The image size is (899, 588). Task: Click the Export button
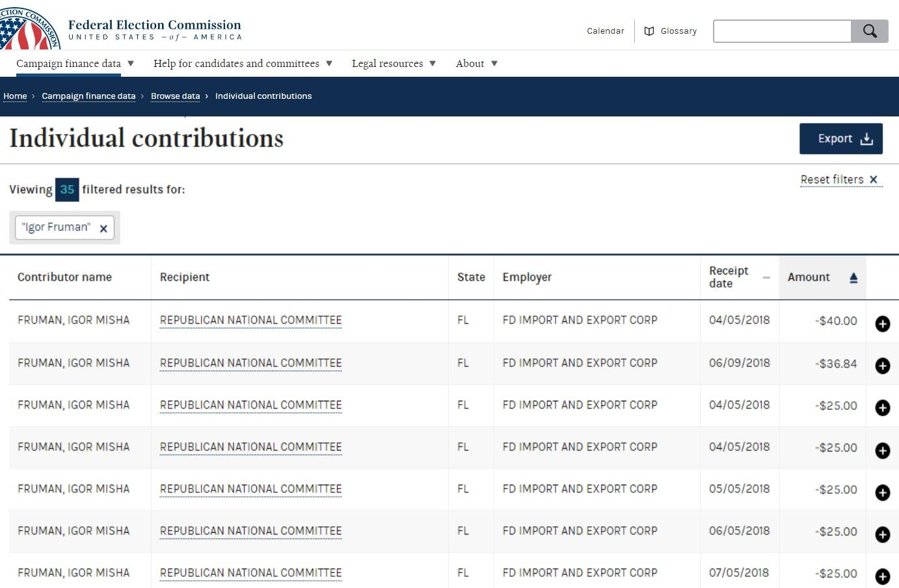(841, 139)
